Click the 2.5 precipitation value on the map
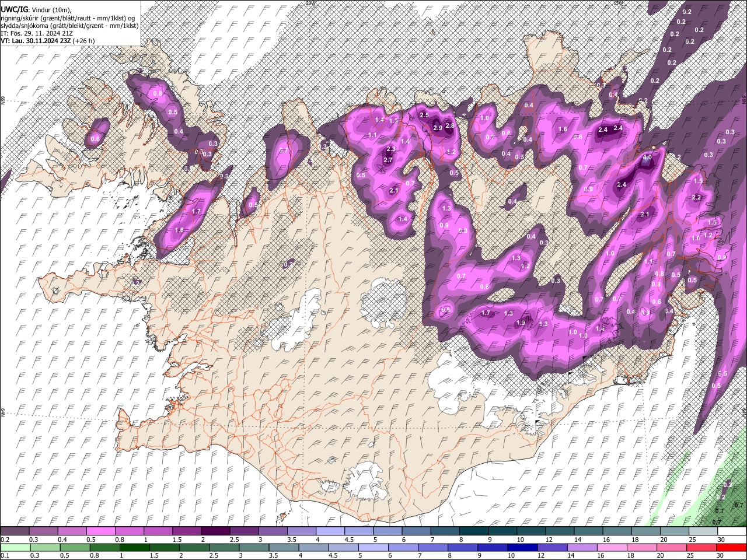The height and width of the screenshot is (560, 747). 424,115
